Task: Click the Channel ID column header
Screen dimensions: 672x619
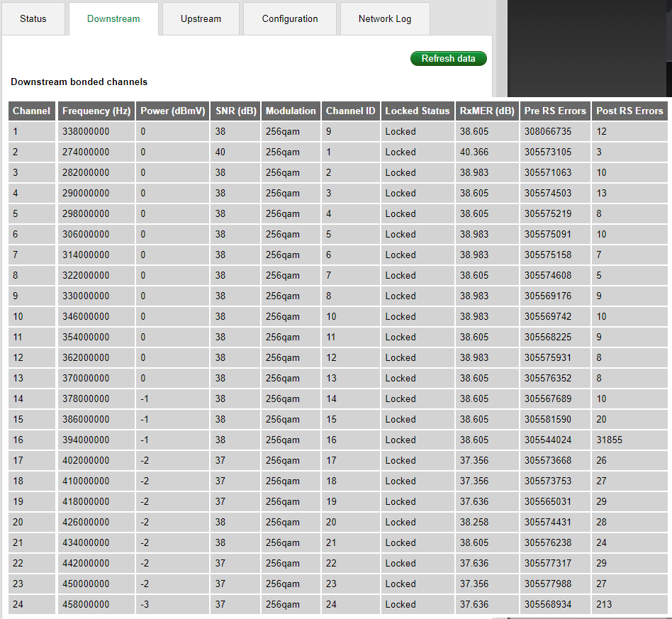Action: (350, 111)
